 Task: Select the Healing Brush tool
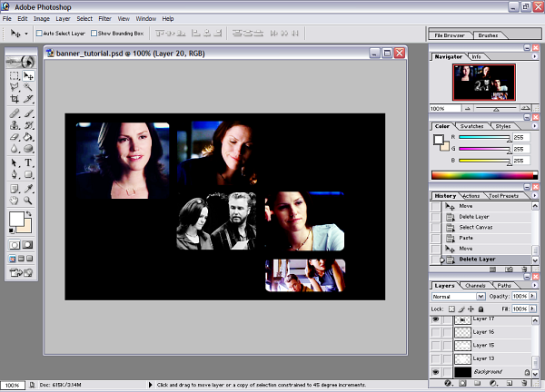(x=15, y=113)
